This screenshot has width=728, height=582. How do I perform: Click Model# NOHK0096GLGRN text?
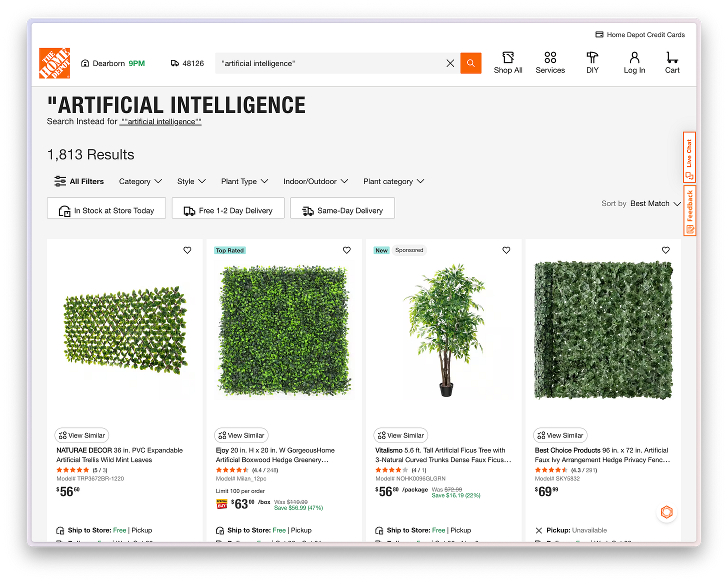coord(410,478)
